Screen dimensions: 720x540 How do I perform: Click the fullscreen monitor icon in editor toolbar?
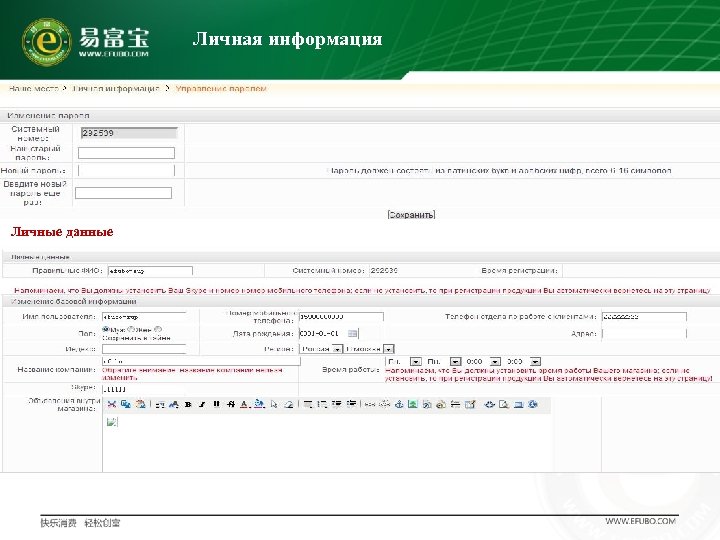pyautogui.click(x=518, y=404)
